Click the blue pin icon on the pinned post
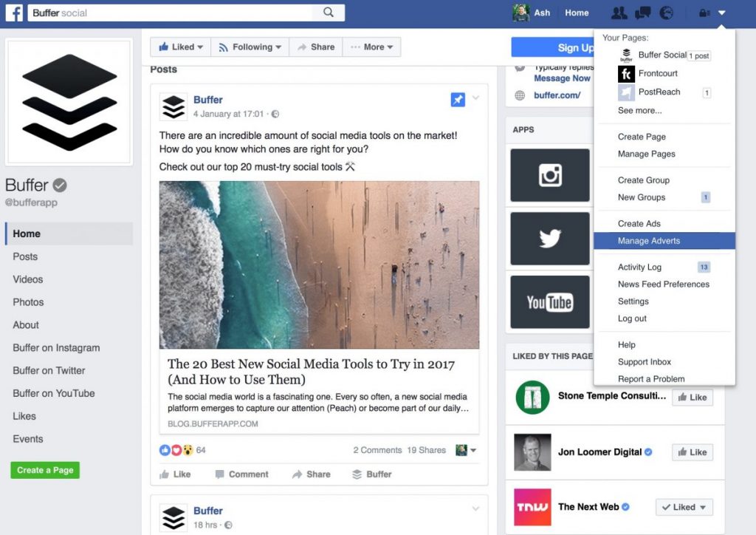Screen dimensions: 756x535 [457, 99]
